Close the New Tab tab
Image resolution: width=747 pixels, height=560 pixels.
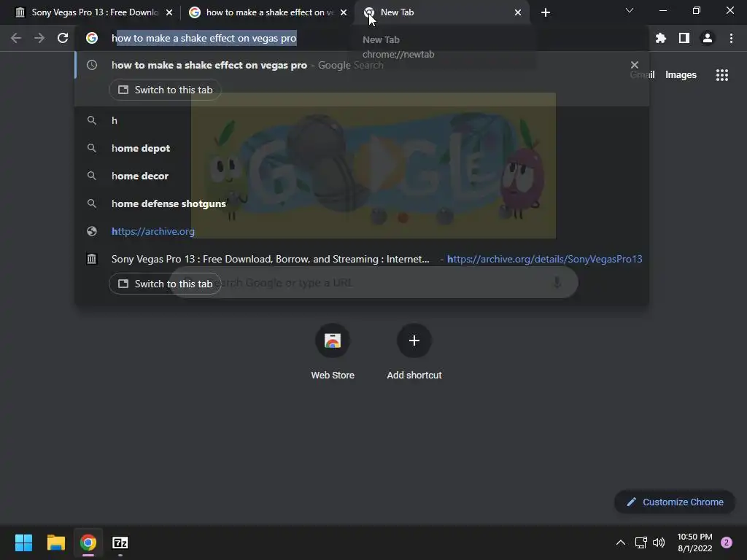click(x=518, y=12)
